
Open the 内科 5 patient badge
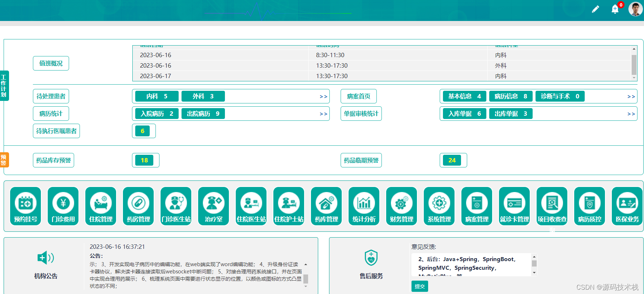click(157, 96)
